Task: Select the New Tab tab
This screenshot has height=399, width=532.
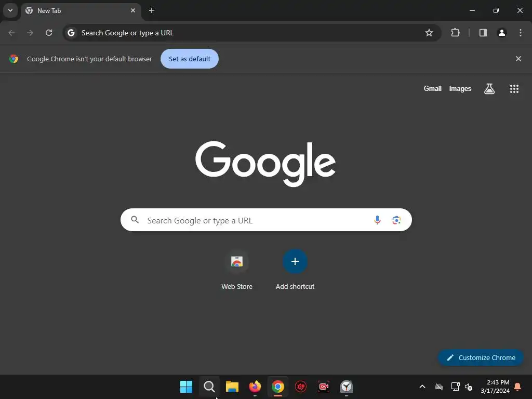Action: tap(81, 11)
